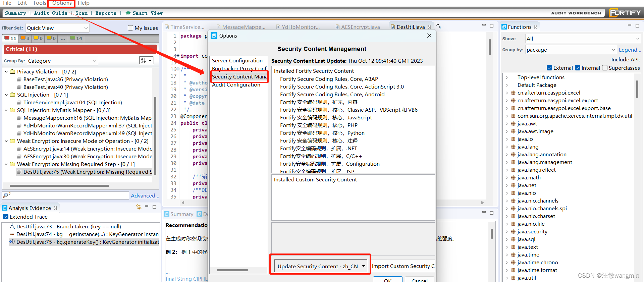
Task: Close the Functions view
Action: (x=536, y=27)
